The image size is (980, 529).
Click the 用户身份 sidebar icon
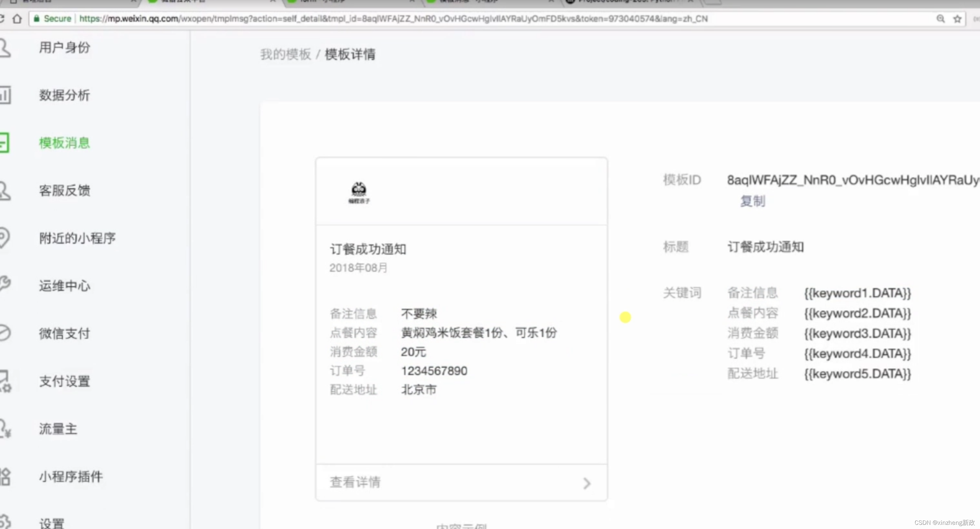click(x=5, y=48)
